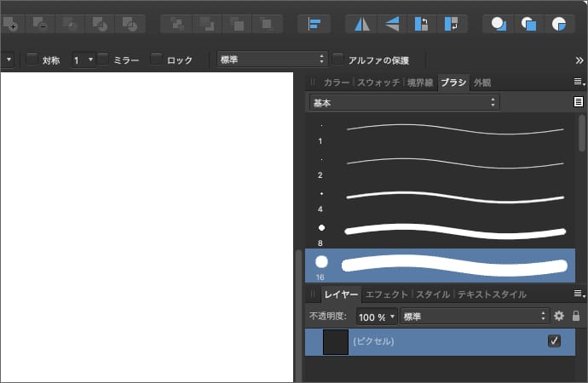The height and width of the screenshot is (383, 588).
Task: Hide the (ピクセル) layer via its checkbox
Action: click(554, 341)
